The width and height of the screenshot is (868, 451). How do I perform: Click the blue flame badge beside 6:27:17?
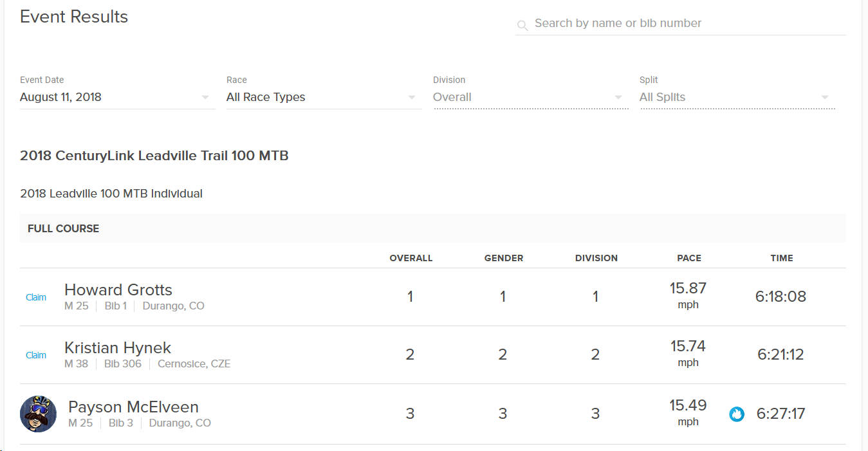click(737, 414)
